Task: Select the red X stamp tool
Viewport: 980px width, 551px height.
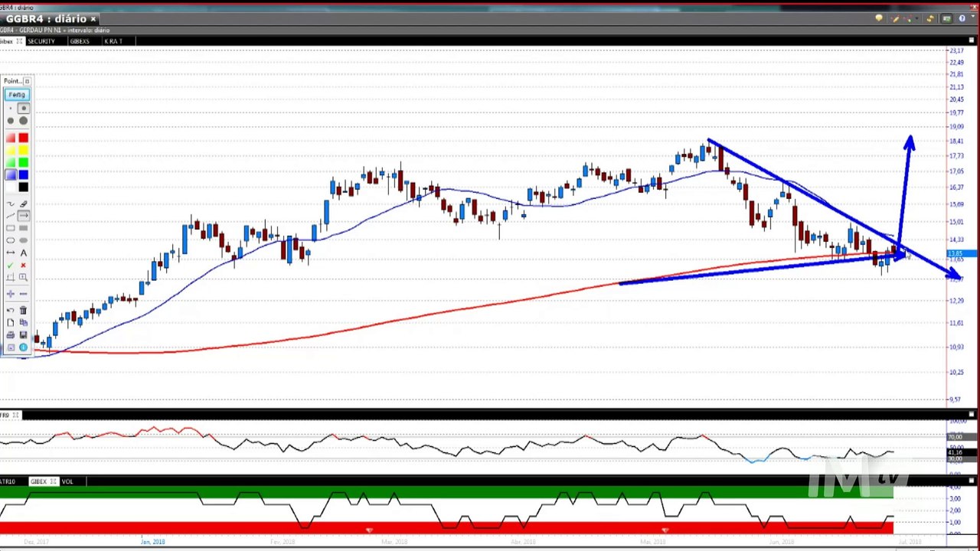Action: 23,265
